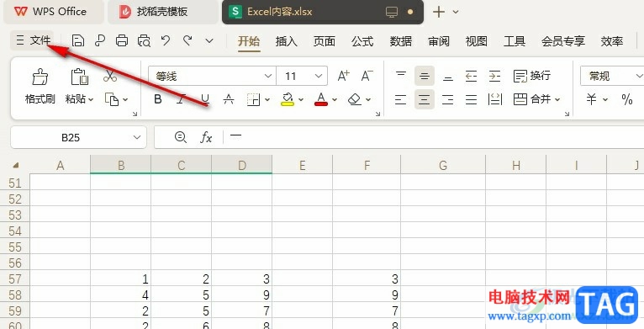Open the 工具 ribbon tab
Screen dimensions: 644x329
pyautogui.click(x=515, y=41)
